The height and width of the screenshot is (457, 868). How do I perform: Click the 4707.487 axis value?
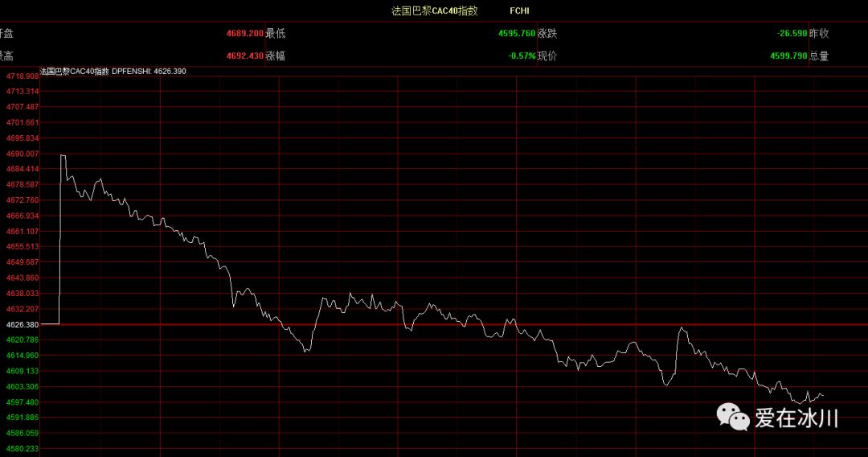pyautogui.click(x=23, y=106)
